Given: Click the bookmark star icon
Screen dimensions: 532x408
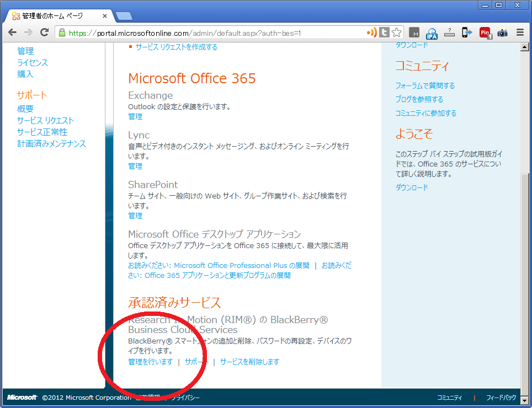Looking at the screenshot, I should click(x=397, y=33).
